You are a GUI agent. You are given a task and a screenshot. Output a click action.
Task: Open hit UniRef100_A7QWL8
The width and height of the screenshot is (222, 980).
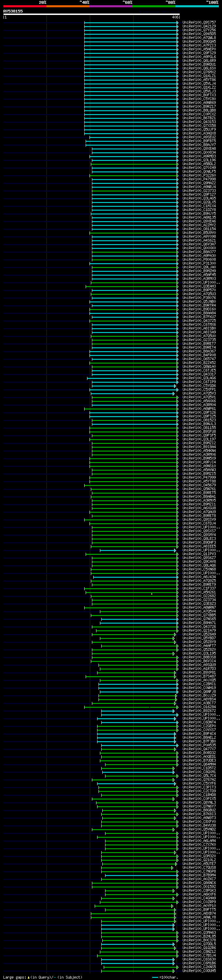(199, 38)
